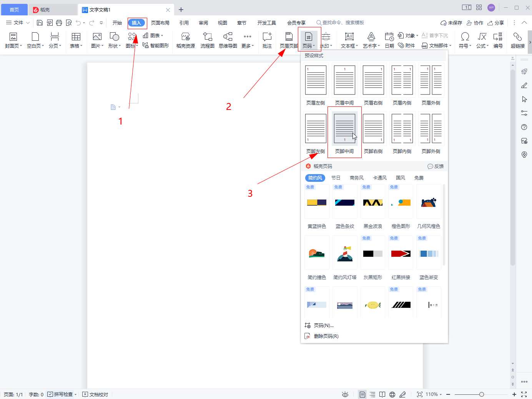Switch to Review (审阅) tab
The height and width of the screenshot is (399, 532).
pyautogui.click(x=203, y=23)
